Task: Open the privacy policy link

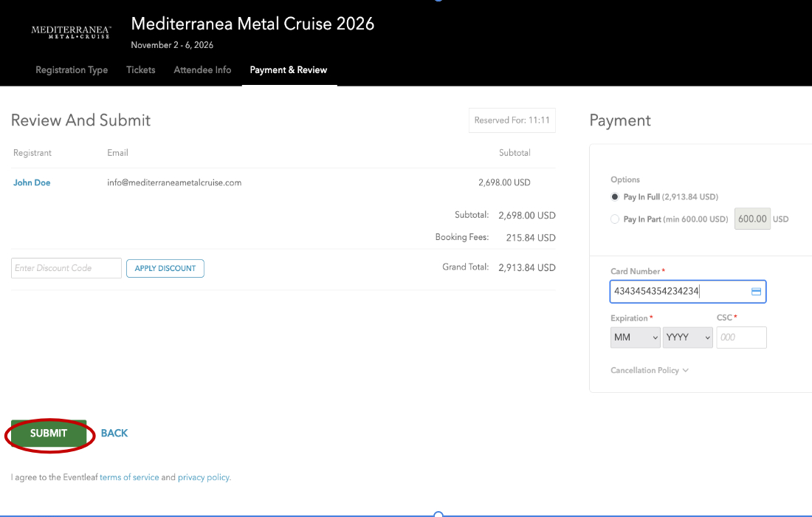Action: tap(204, 478)
